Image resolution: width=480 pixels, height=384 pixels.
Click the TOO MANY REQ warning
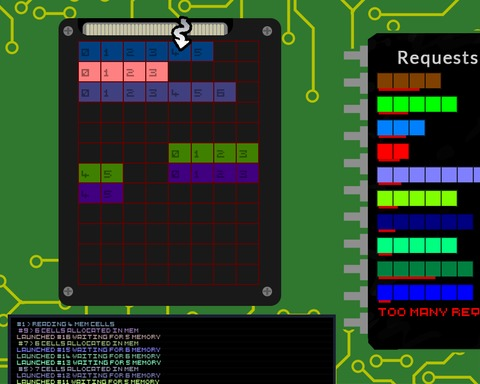point(429,312)
